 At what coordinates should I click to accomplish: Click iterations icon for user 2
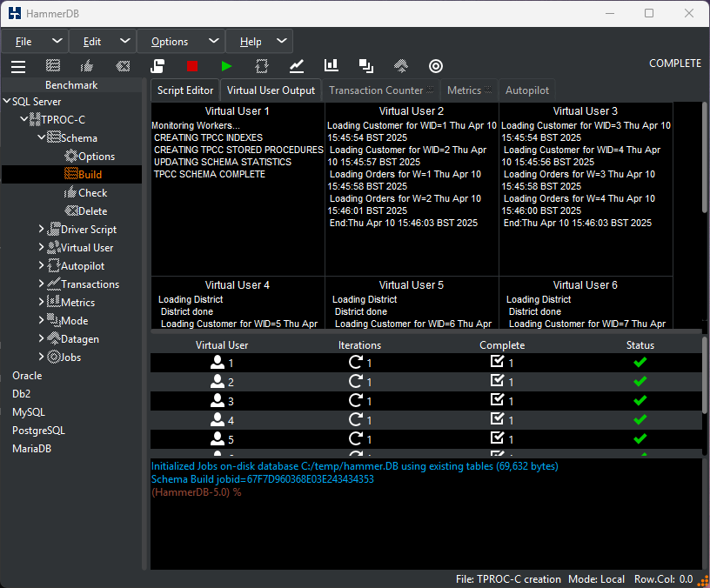[356, 382]
